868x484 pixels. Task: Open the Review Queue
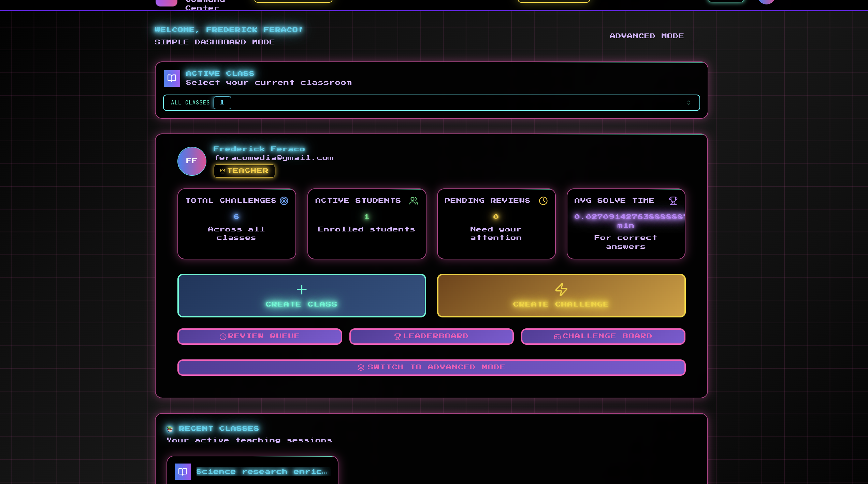tap(260, 336)
